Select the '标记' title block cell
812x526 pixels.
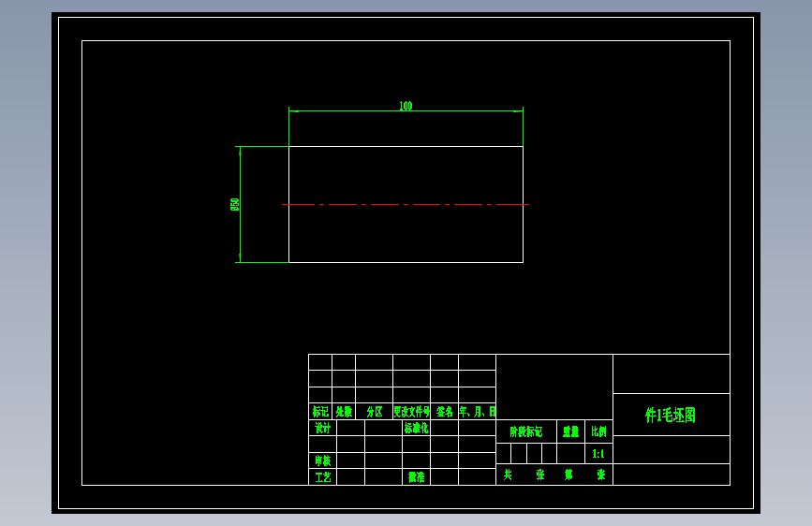point(320,412)
